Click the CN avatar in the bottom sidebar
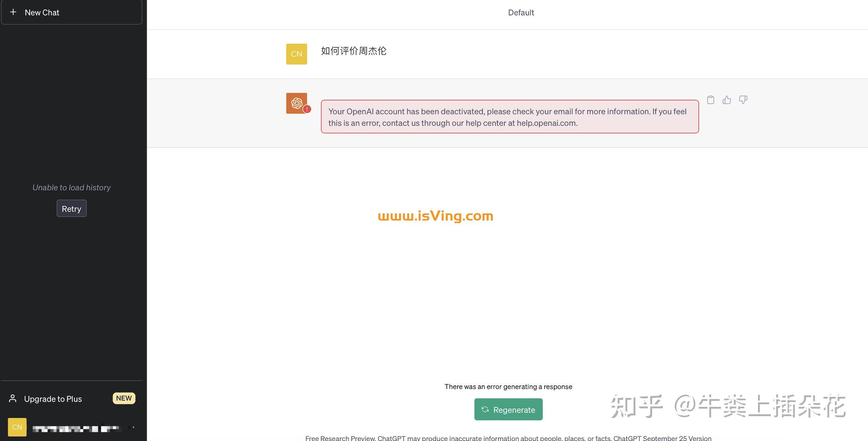Viewport: 868px width, 441px height. pos(17,427)
